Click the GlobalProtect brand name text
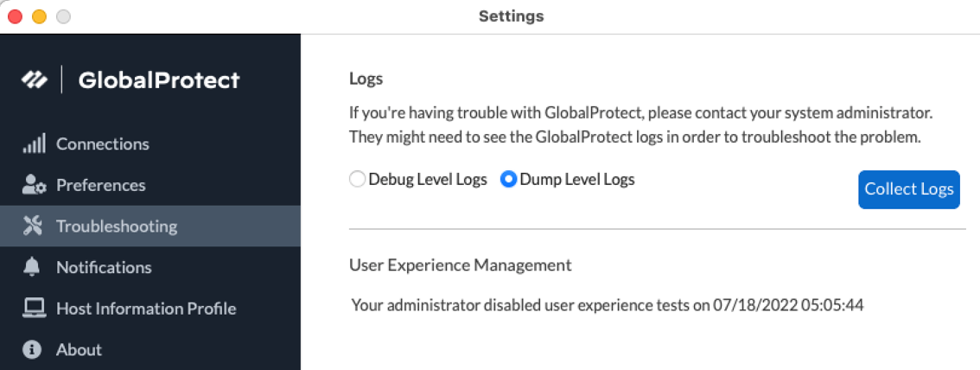 159,80
